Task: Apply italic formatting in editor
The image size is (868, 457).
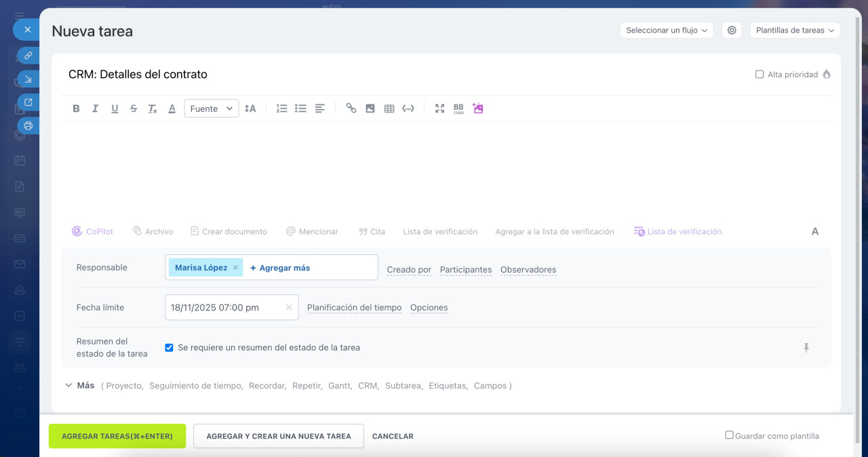Action: pyautogui.click(x=95, y=108)
